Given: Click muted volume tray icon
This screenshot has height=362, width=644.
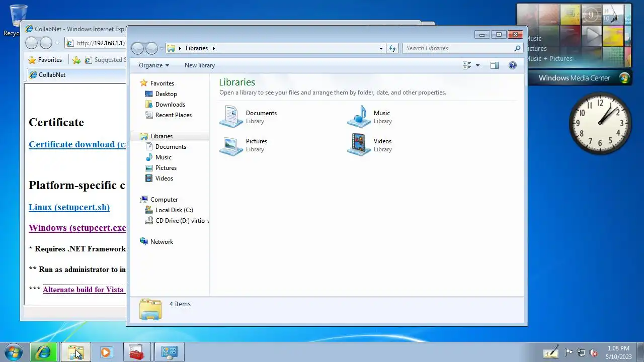Looking at the screenshot, I should [593, 352].
